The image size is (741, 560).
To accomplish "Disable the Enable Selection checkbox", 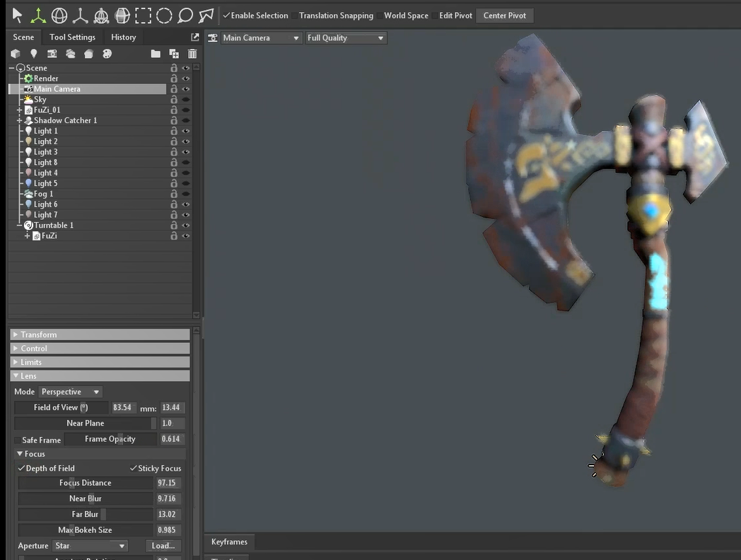I will pos(226,16).
